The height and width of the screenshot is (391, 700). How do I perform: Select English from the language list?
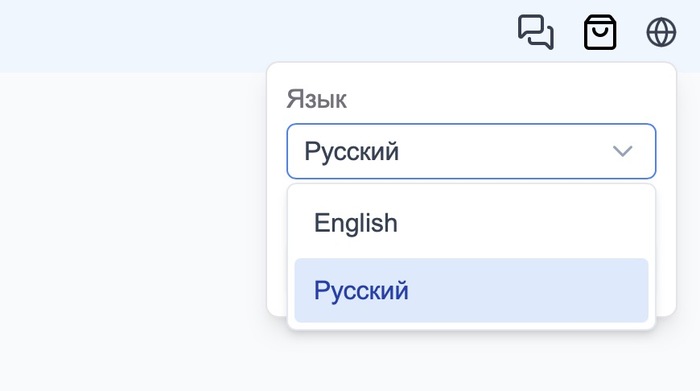coord(471,223)
